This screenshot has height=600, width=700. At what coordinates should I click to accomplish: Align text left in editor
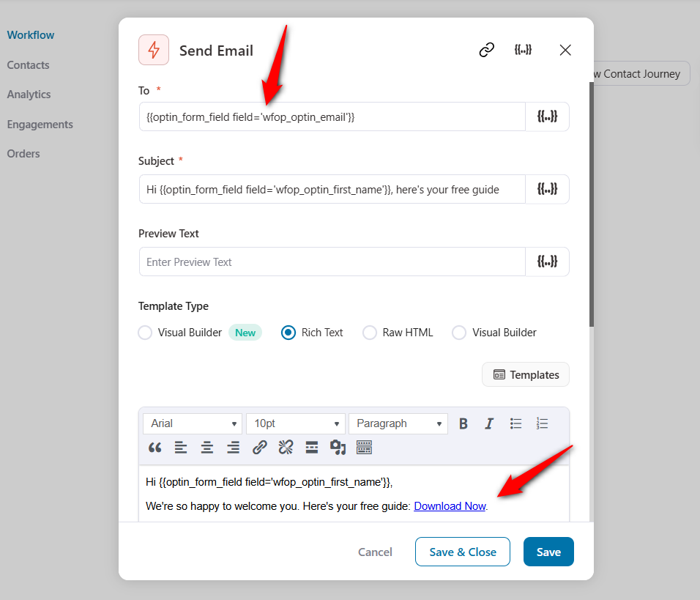[x=181, y=447]
